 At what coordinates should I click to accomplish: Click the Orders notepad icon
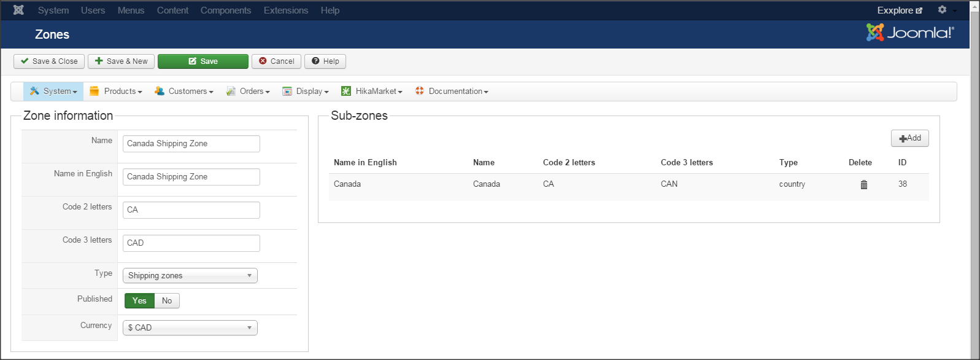point(231,91)
